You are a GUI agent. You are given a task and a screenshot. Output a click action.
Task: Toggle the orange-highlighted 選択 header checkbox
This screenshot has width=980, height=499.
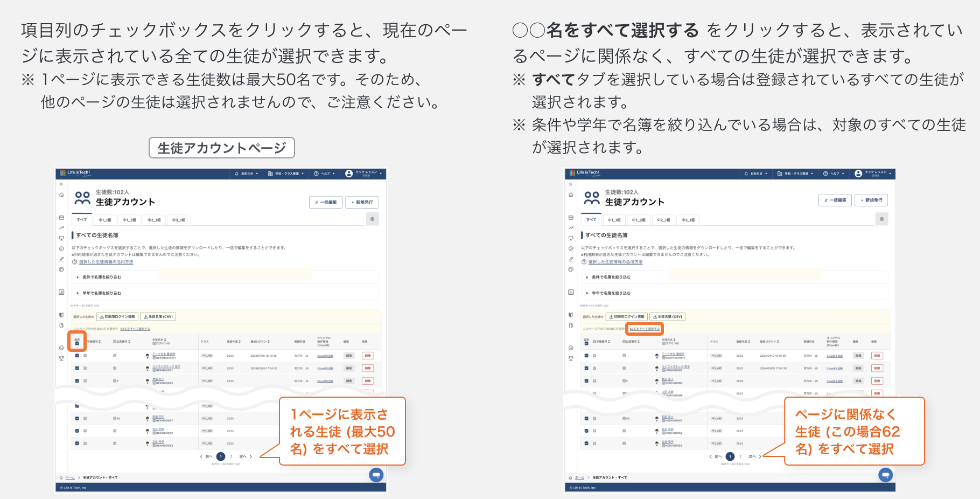[77, 343]
